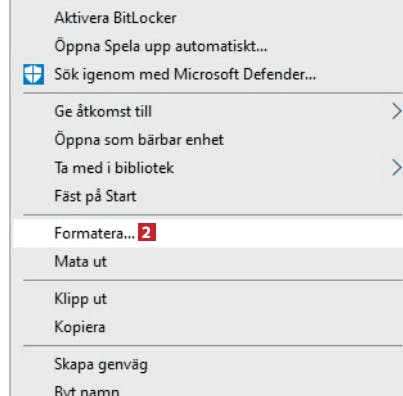Click the red number 2 badge
403x396 pixels.
click(x=147, y=233)
